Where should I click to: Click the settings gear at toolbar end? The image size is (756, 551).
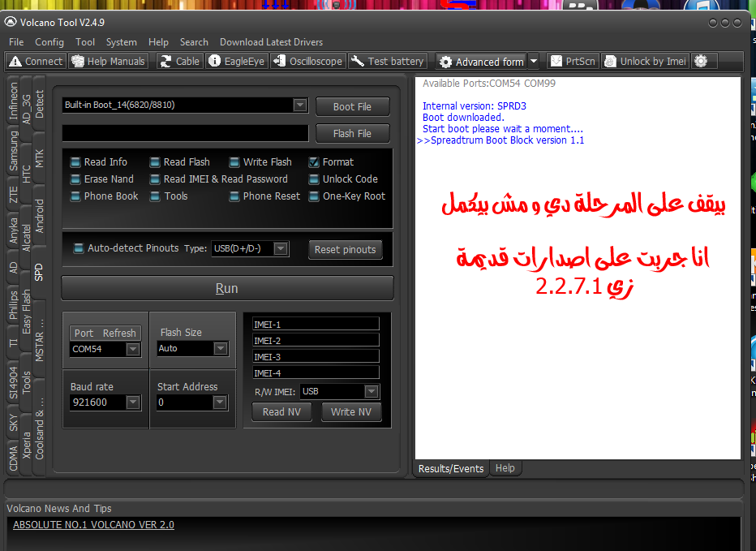click(701, 62)
